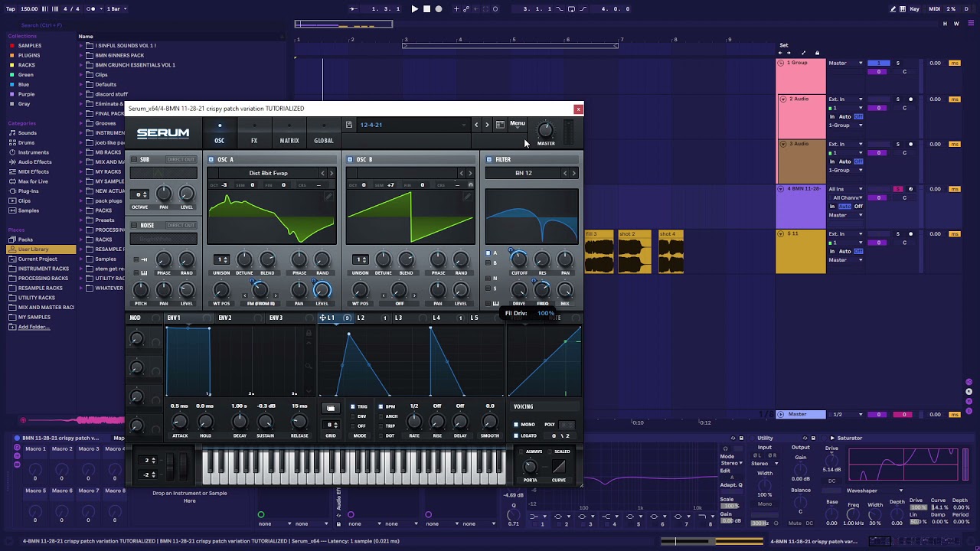This screenshot has width=980, height=551.
Task: Open the Serum preset name dropdown
Action: click(413, 125)
